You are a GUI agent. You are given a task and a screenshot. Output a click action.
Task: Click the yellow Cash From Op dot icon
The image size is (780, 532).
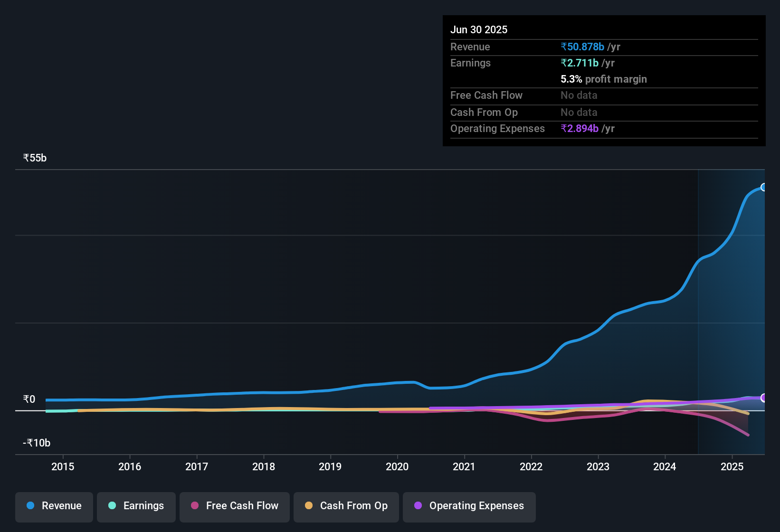[x=309, y=506]
